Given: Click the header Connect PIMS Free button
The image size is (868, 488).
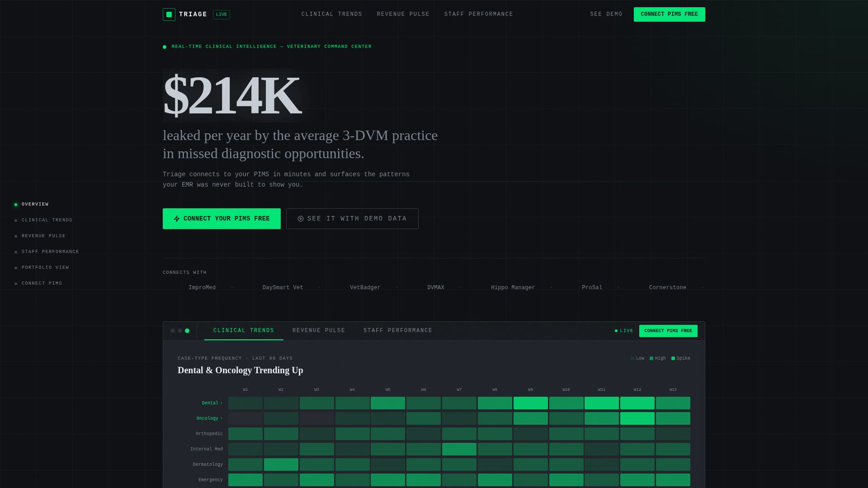Looking at the screenshot, I should pyautogui.click(x=670, y=14).
